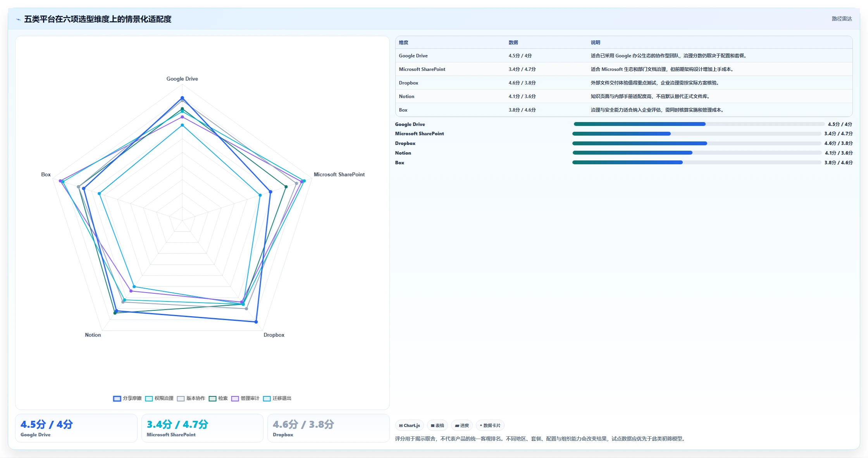Click the Microsoft SharePoint progress bar
The width and height of the screenshot is (868, 458).
click(697, 134)
